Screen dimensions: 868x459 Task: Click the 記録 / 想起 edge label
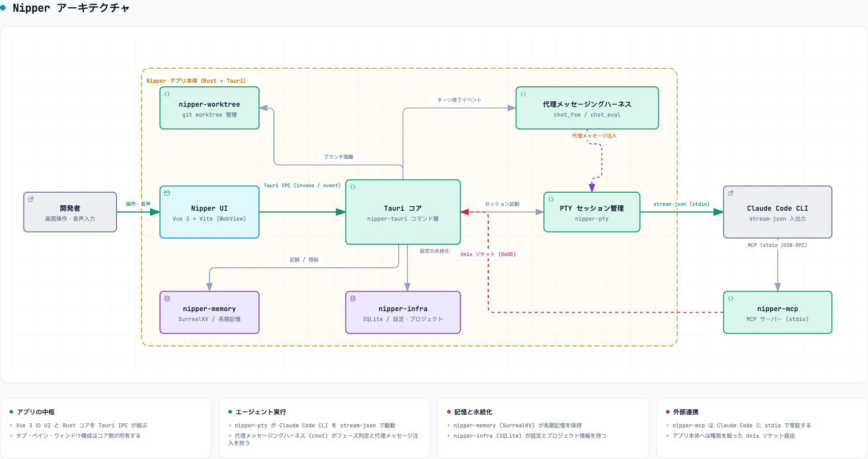pyautogui.click(x=304, y=260)
